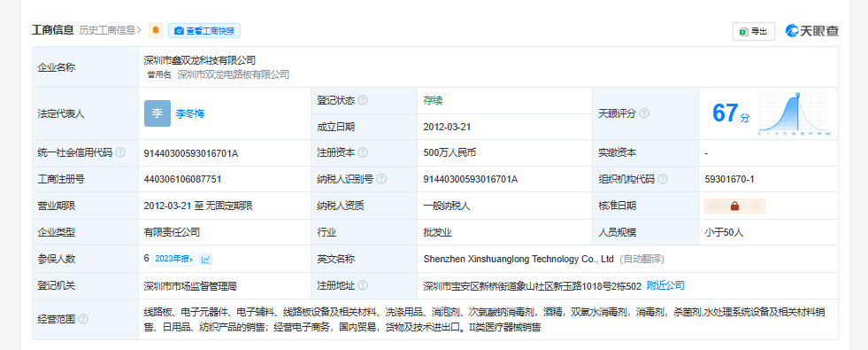Click the 李 avatar icon
868x350 pixels.
[x=157, y=113]
